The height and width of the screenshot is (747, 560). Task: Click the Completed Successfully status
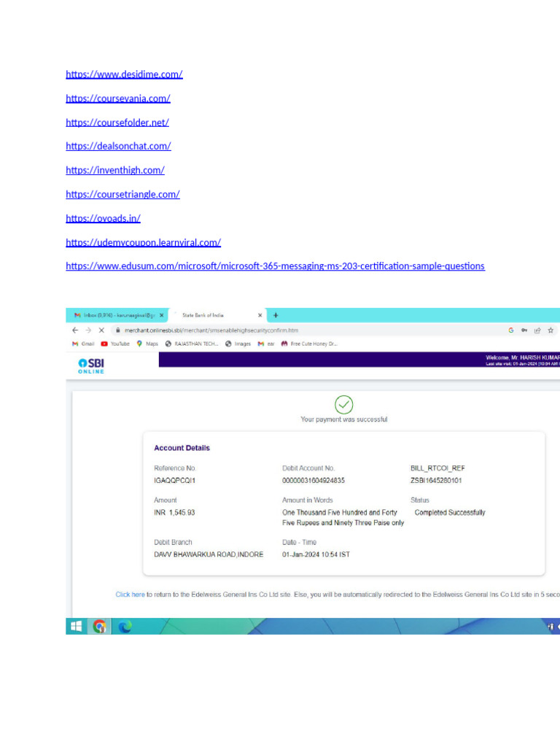coord(450,513)
